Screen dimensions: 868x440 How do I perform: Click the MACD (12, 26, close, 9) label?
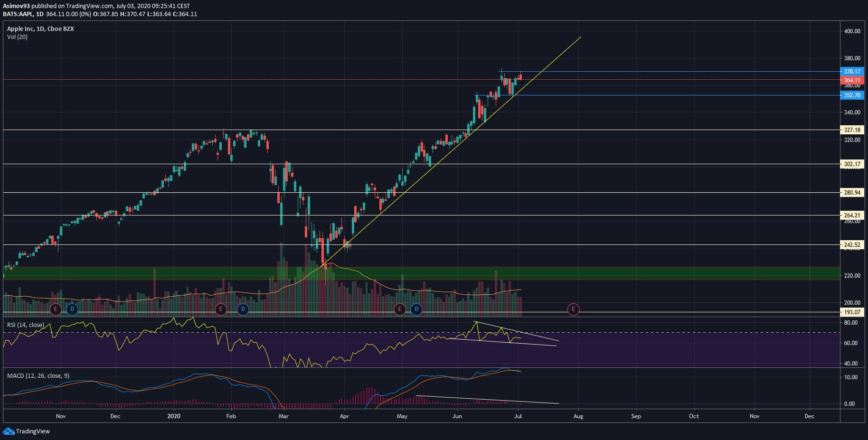point(38,376)
